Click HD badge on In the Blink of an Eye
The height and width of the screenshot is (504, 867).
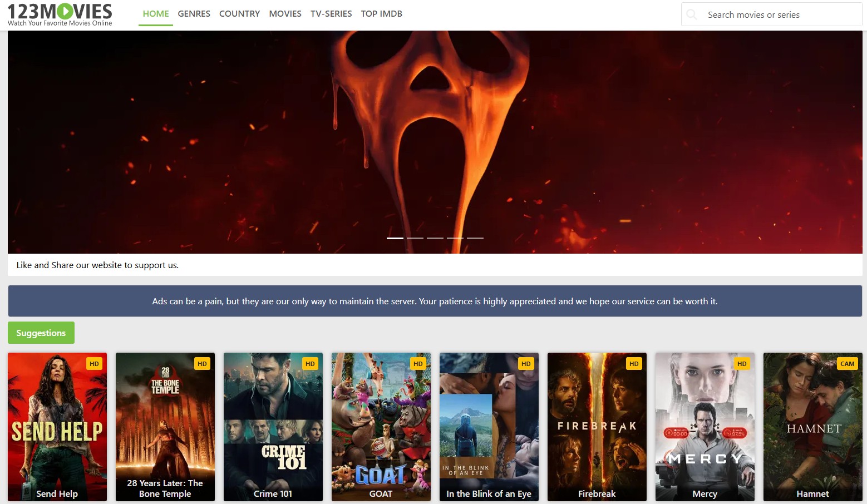pyautogui.click(x=526, y=364)
